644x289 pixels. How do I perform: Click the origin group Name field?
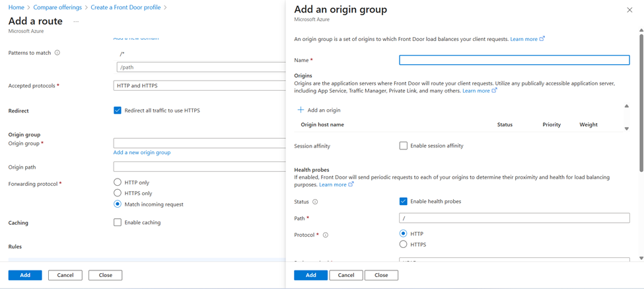click(515, 60)
